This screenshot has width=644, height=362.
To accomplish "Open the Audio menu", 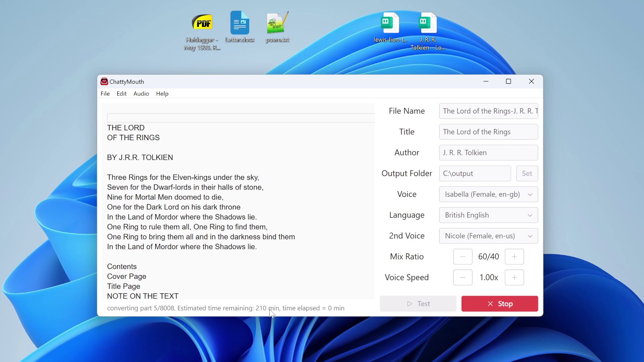I will (141, 94).
